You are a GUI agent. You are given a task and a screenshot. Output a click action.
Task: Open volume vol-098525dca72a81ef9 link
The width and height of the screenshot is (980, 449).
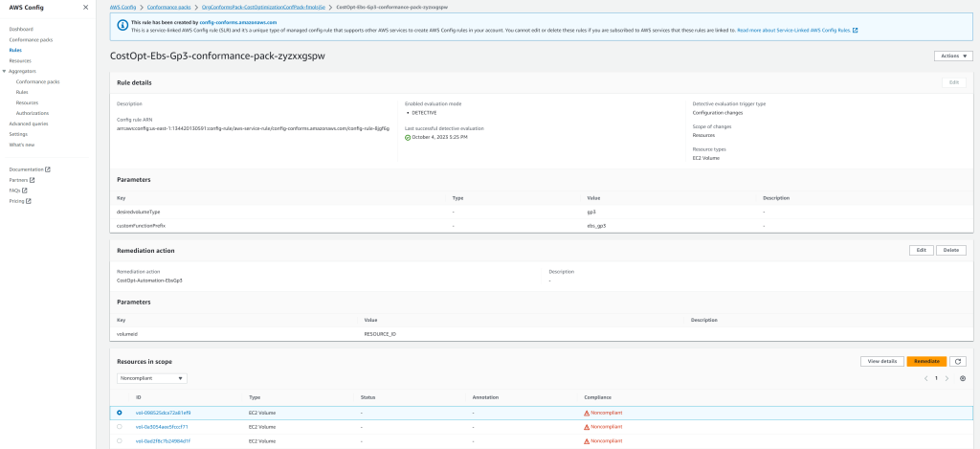(x=163, y=413)
